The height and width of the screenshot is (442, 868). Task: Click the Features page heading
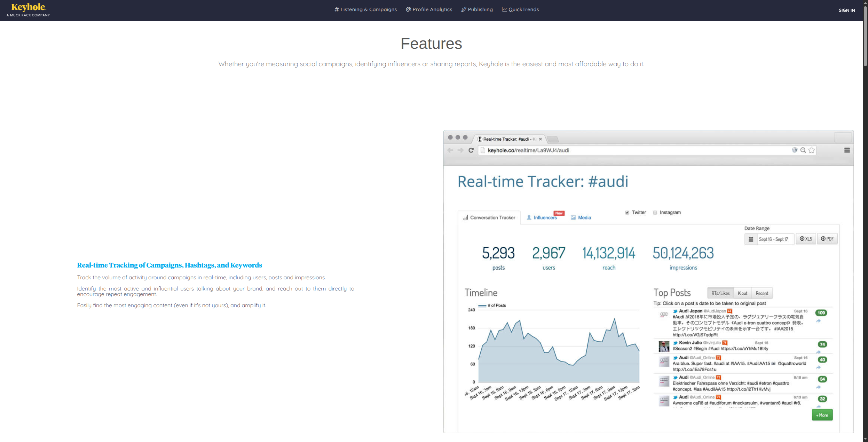click(x=431, y=44)
